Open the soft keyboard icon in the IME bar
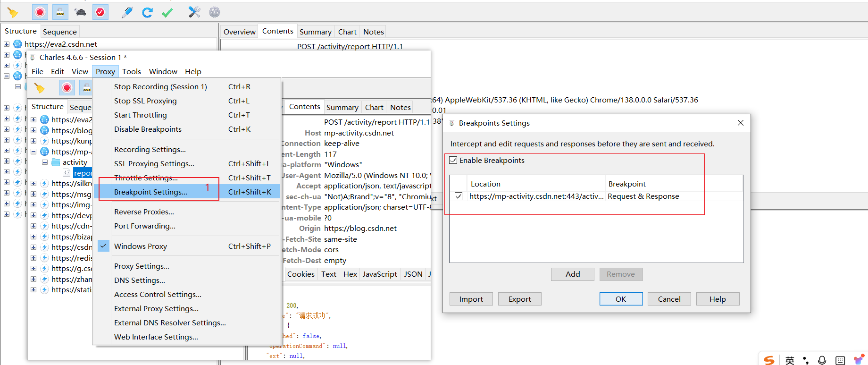This screenshot has height=365, width=868. [840, 360]
